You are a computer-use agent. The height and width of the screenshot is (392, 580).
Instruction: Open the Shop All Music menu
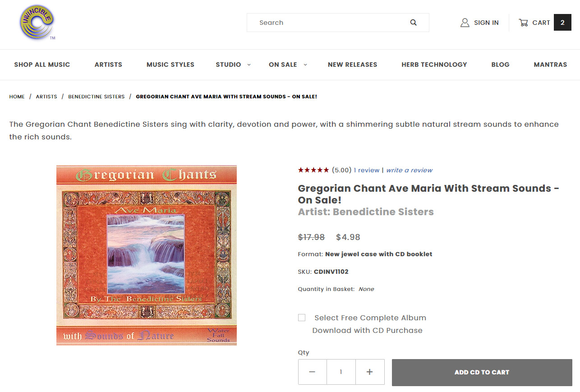[42, 65]
